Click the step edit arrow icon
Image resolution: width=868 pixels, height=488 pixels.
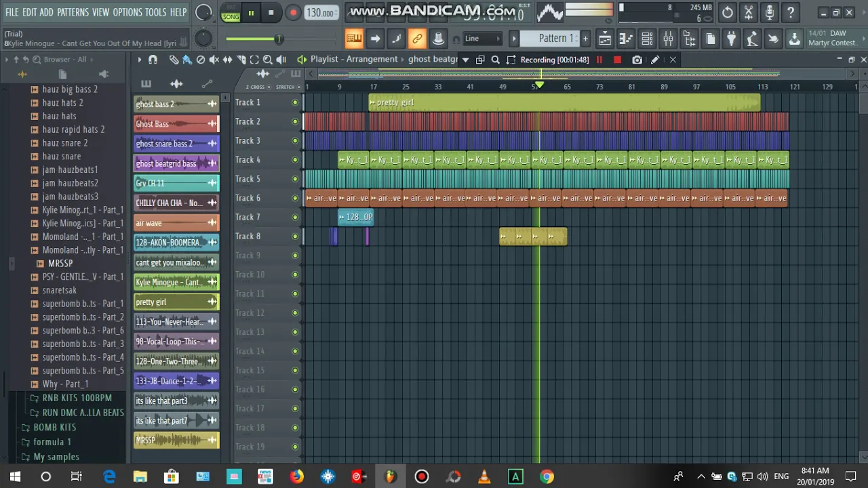tap(375, 39)
